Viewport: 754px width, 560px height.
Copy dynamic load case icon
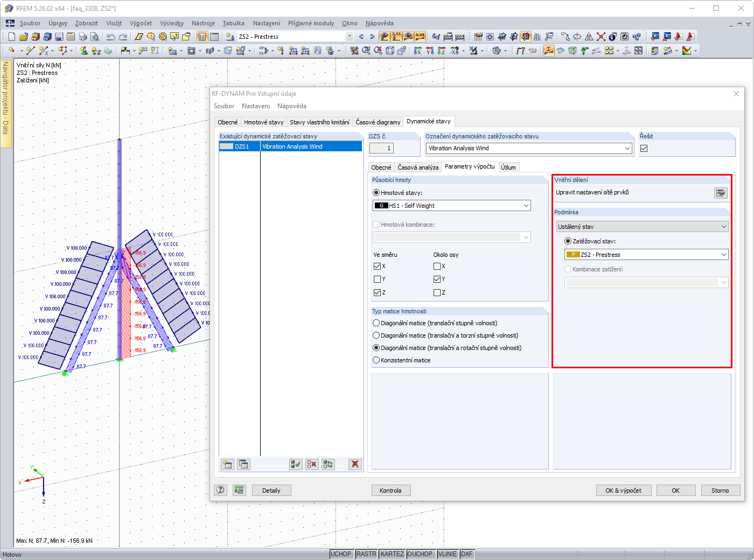point(243,464)
